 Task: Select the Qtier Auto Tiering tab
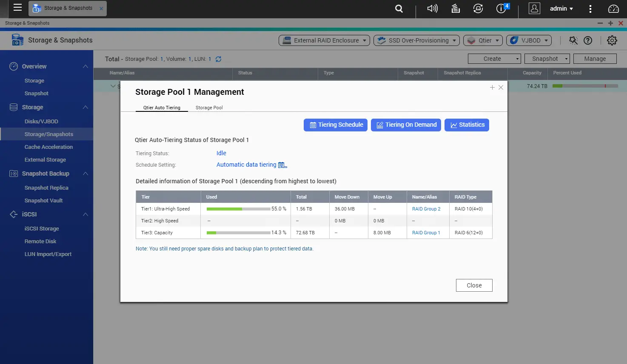[162, 108]
